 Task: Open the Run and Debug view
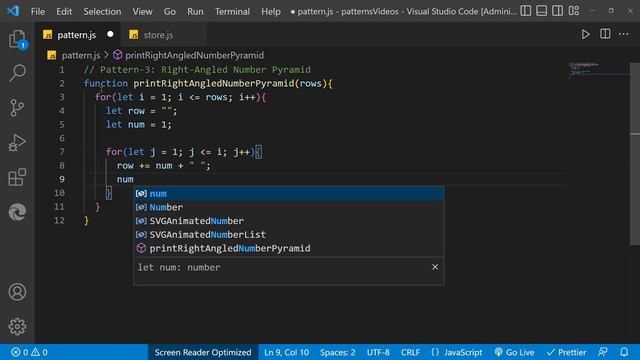(x=17, y=143)
